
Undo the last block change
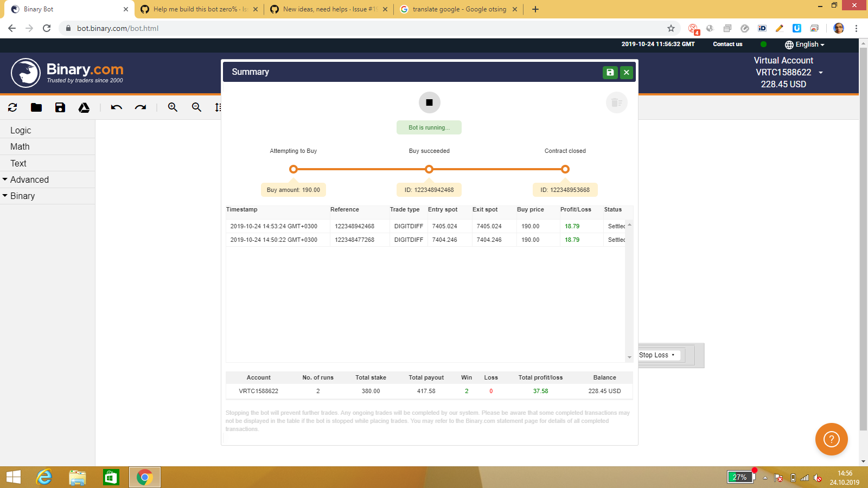pos(115,107)
